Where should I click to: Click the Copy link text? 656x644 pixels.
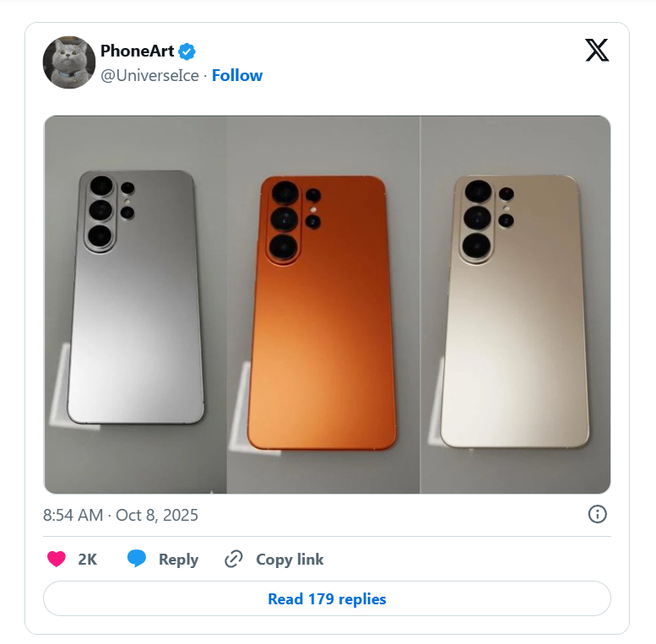(x=290, y=559)
